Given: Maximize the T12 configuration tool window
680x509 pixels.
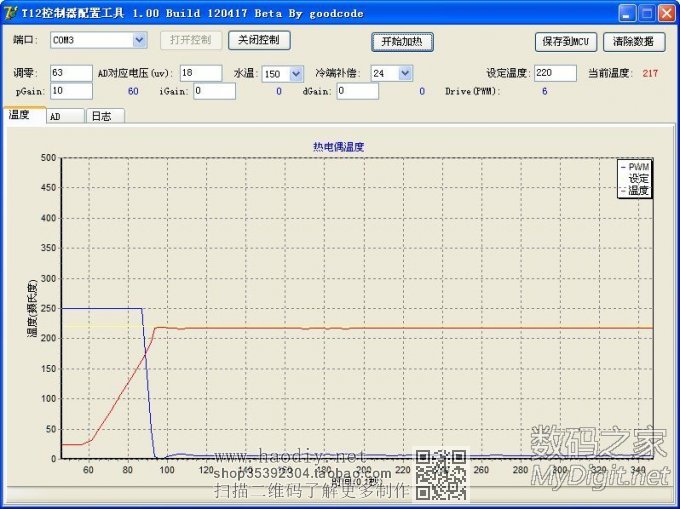Looking at the screenshot, I should [x=645, y=13].
